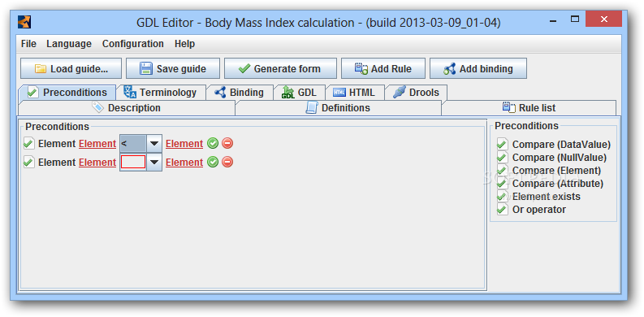
Task: Open the Configuration menu
Action: tap(133, 44)
